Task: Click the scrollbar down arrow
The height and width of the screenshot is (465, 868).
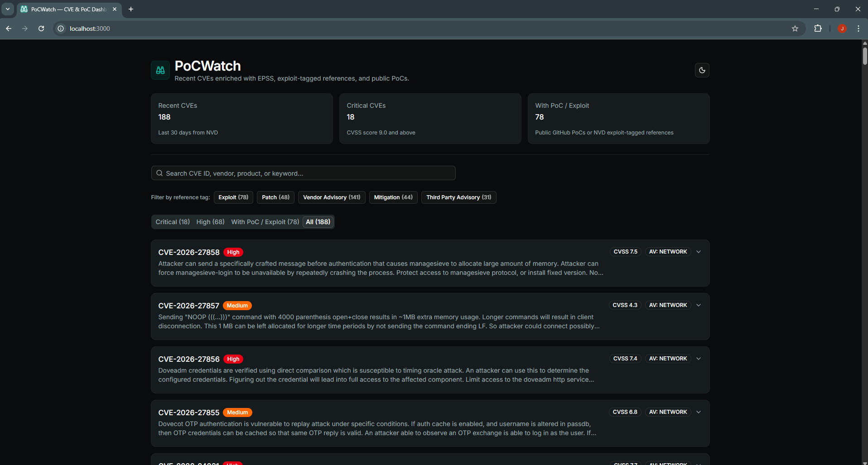Action: (x=865, y=462)
